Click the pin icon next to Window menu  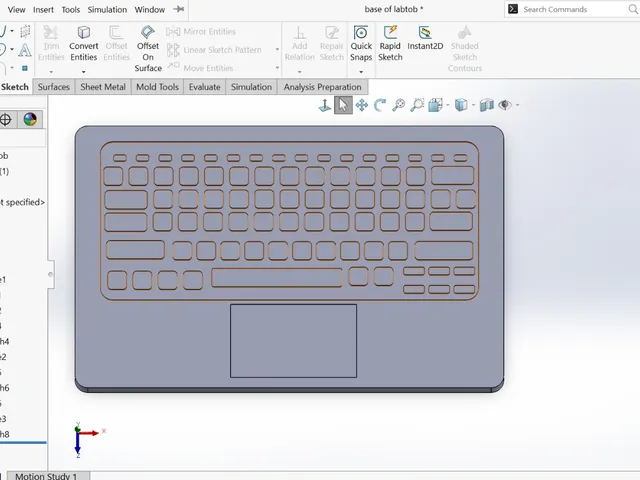click(x=178, y=9)
